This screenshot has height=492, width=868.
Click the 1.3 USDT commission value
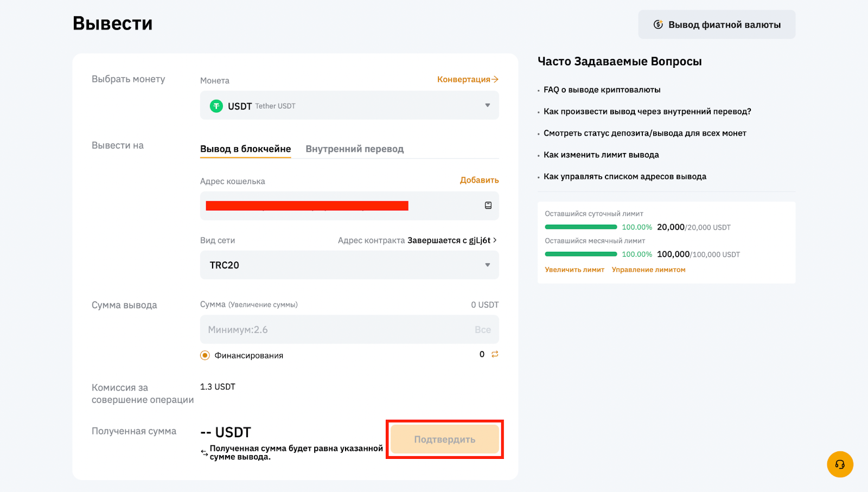click(x=218, y=387)
